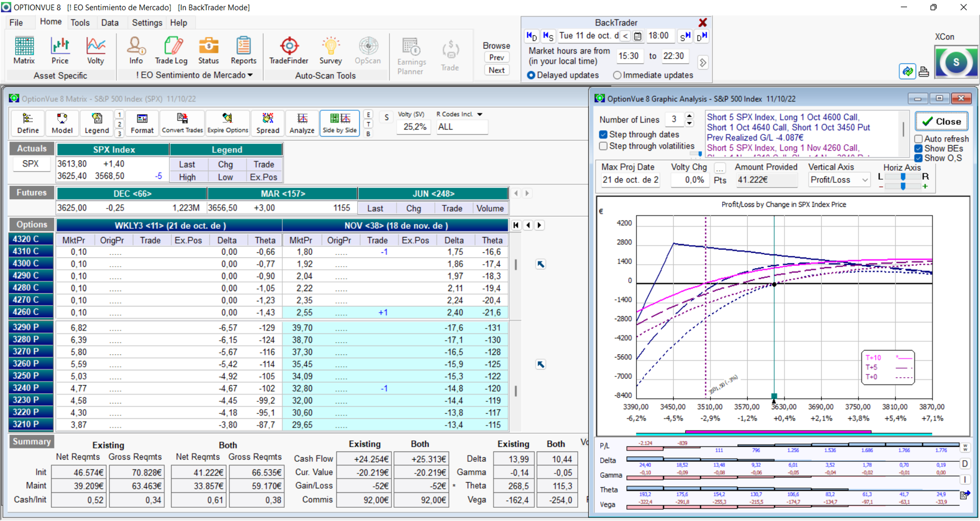Viewport: 980px width, 521px height.
Task: Open the Help menu
Action: pos(178,23)
